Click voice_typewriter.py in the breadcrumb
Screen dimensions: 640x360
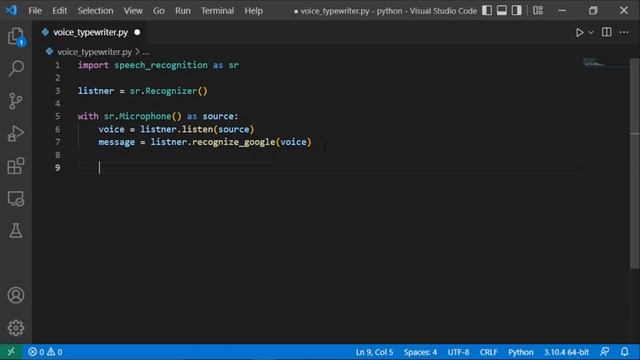pyautogui.click(x=94, y=52)
